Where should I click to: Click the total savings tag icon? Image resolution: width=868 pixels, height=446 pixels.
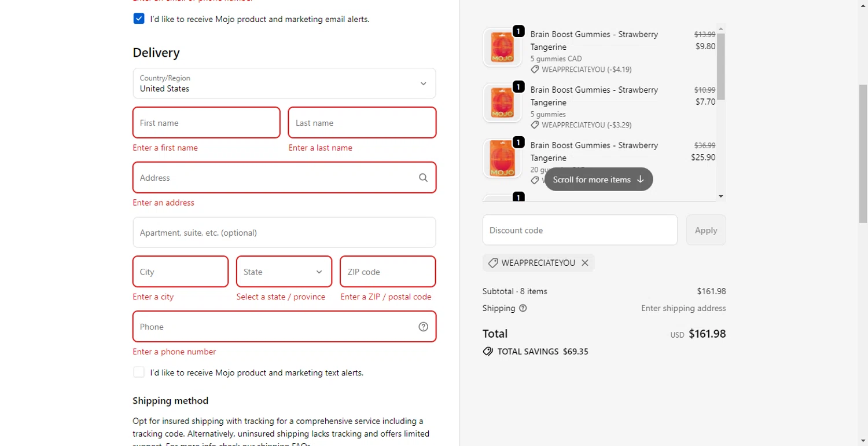pos(488,352)
